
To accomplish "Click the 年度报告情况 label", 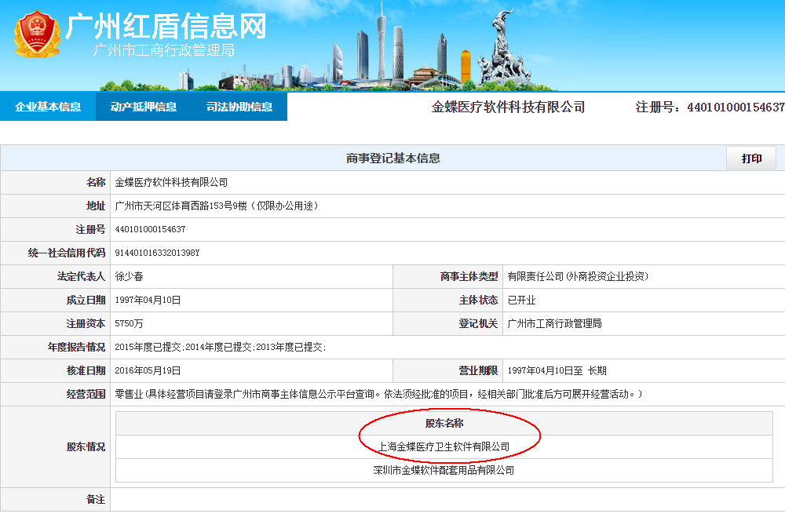I will click(76, 347).
